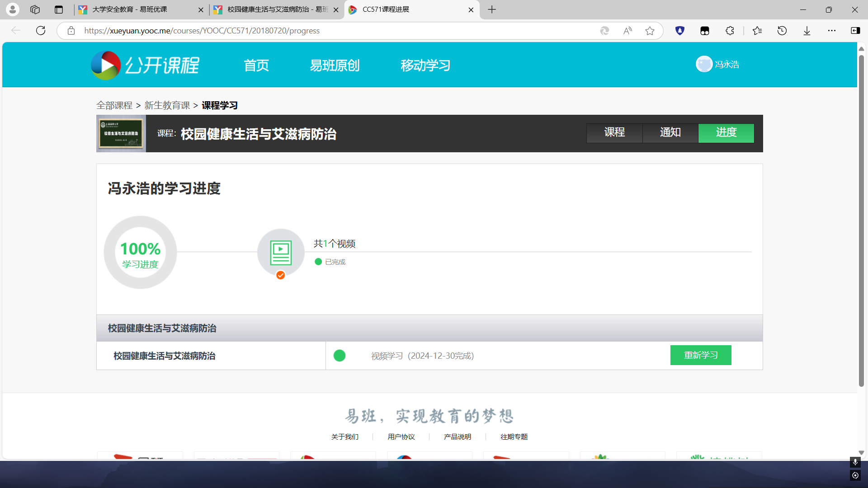Open the downloads arrow icon
The image size is (868, 488).
[807, 31]
